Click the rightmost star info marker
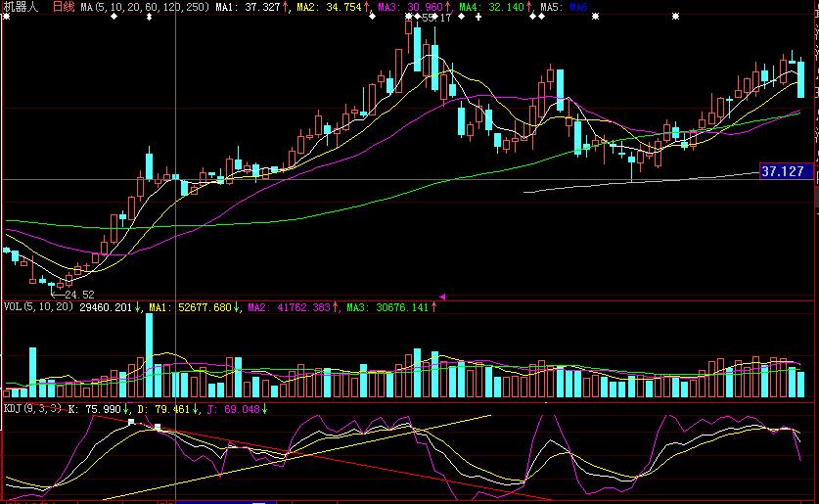The width and height of the screenshot is (819, 504). [x=675, y=17]
